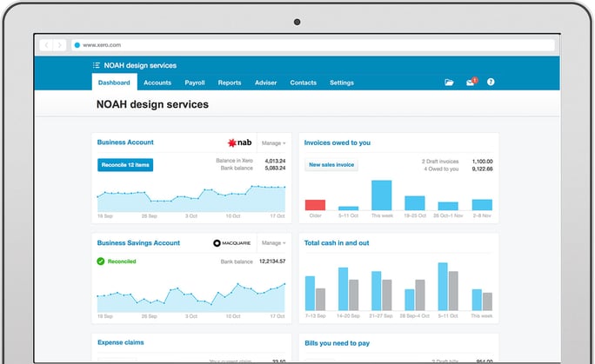Switch to the Dashboard tab
595x364 pixels.
tap(114, 83)
